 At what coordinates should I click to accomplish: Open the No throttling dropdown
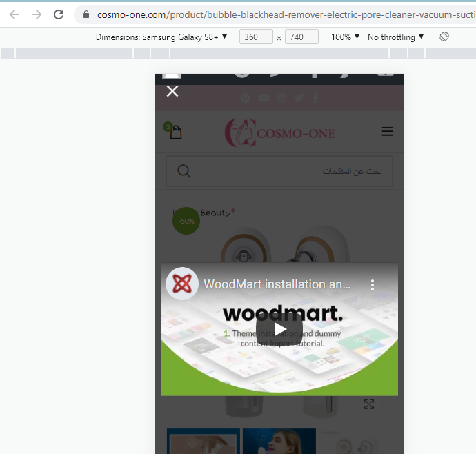pyautogui.click(x=395, y=37)
